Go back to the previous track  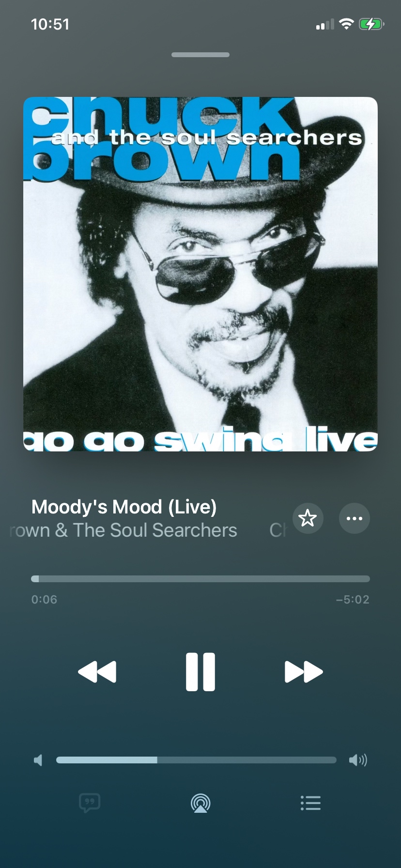(97, 672)
